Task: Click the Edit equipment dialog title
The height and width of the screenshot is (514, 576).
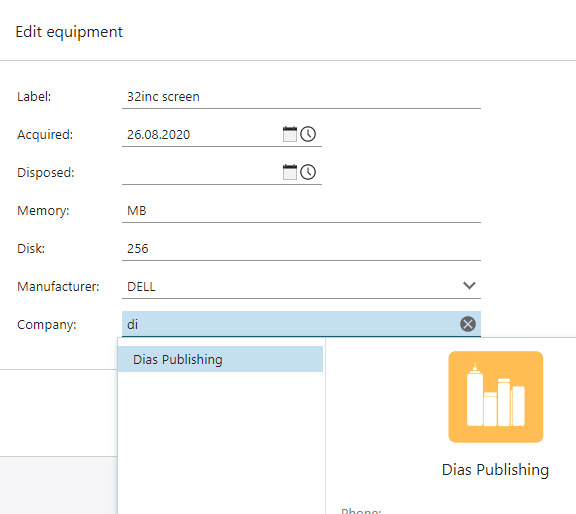Action: [x=69, y=32]
